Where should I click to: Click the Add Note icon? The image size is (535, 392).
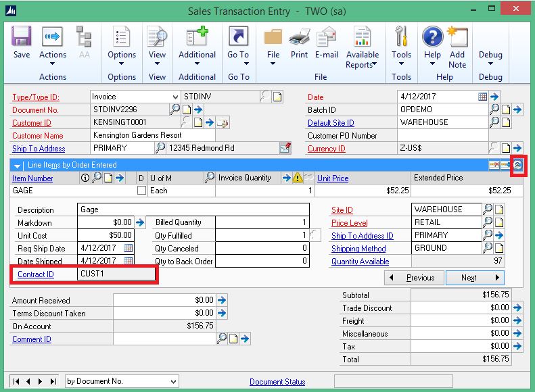point(457,36)
